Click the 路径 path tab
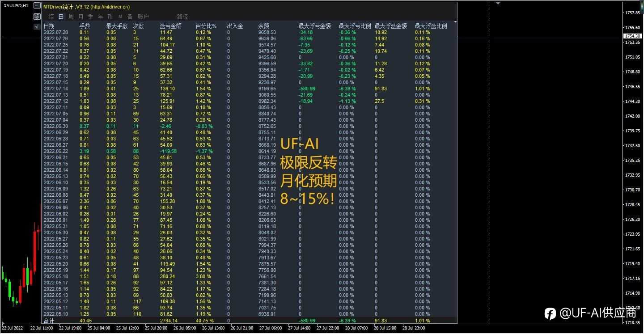The height and width of the screenshot is (334, 644). pyautogui.click(x=182, y=17)
